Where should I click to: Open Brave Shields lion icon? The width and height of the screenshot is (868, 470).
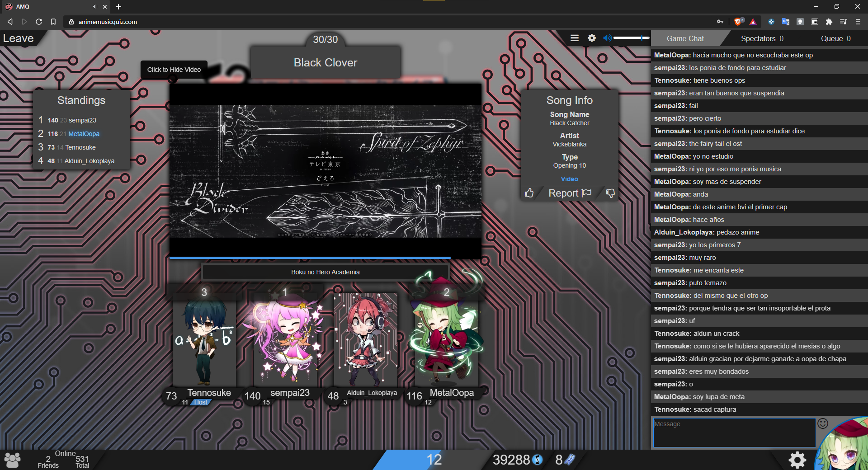pos(738,22)
